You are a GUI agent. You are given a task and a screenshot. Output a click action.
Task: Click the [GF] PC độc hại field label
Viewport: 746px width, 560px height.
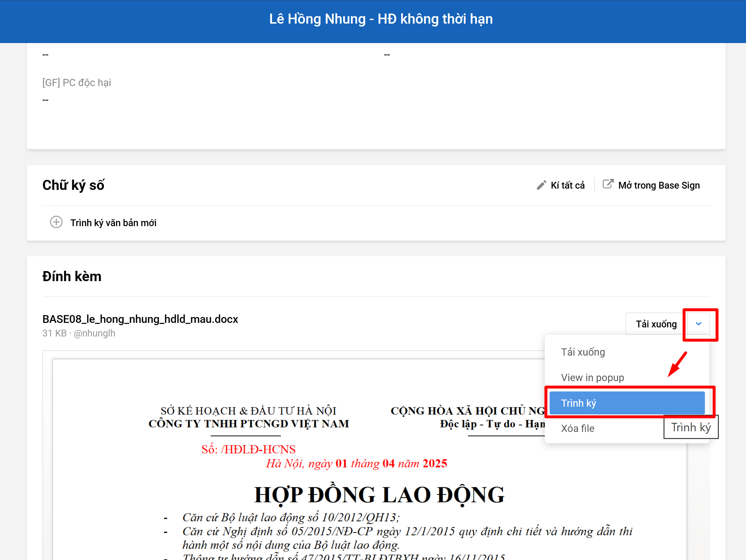tap(77, 82)
